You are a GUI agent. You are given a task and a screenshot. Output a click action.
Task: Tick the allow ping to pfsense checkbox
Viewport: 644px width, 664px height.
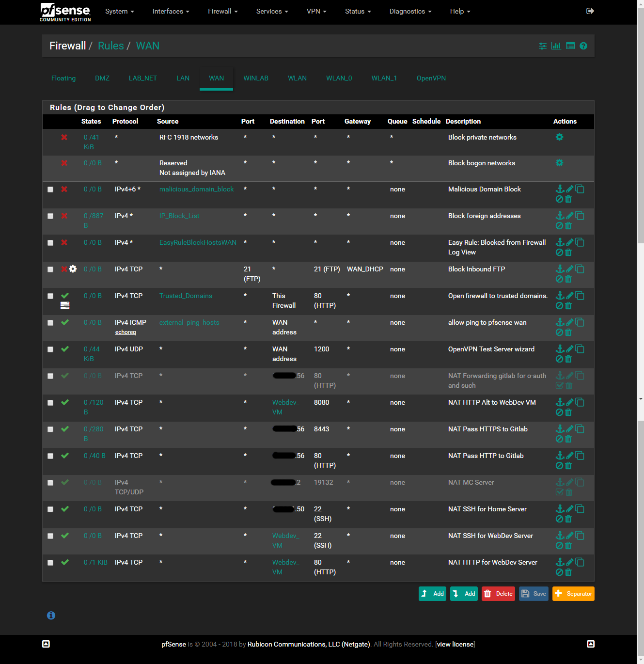(50, 323)
